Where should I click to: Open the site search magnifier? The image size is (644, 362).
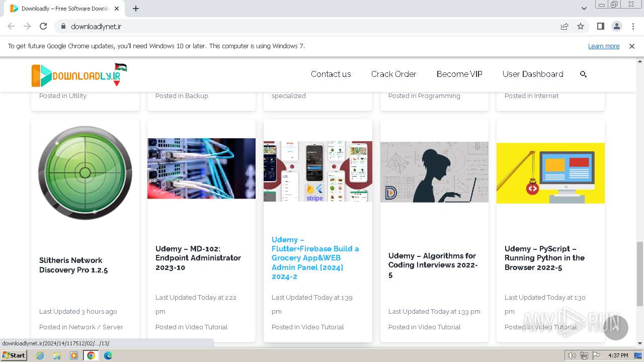[584, 74]
